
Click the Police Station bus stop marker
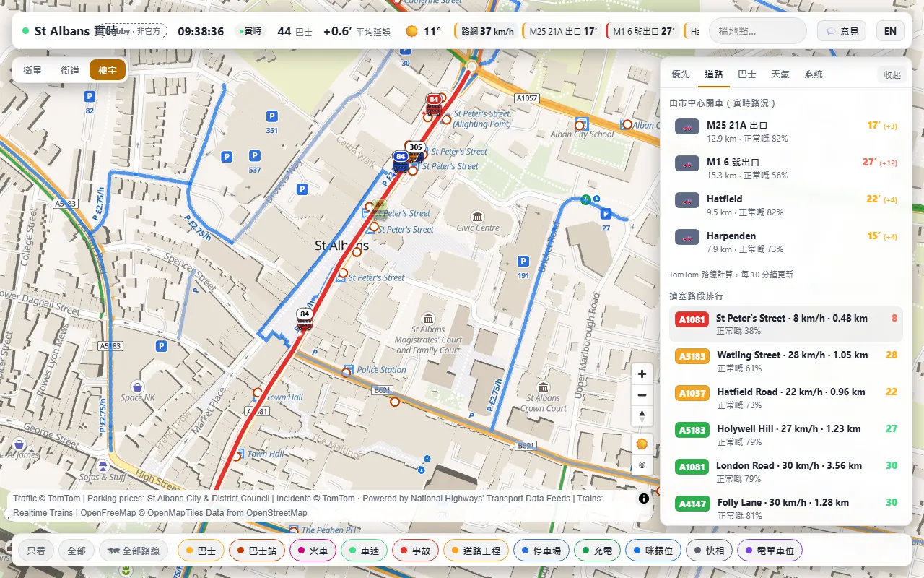[346, 371]
